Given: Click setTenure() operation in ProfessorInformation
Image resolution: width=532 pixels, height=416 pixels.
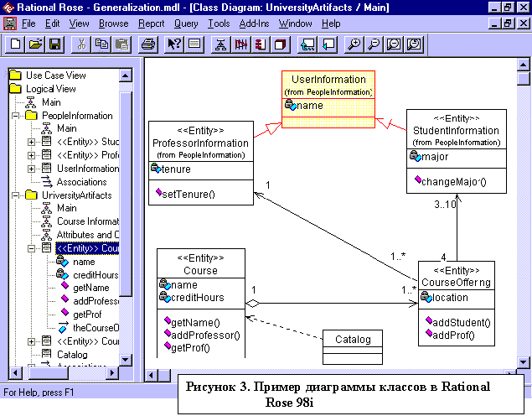Looking at the screenshot, I should pyautogui.click(x=189, y=195).
